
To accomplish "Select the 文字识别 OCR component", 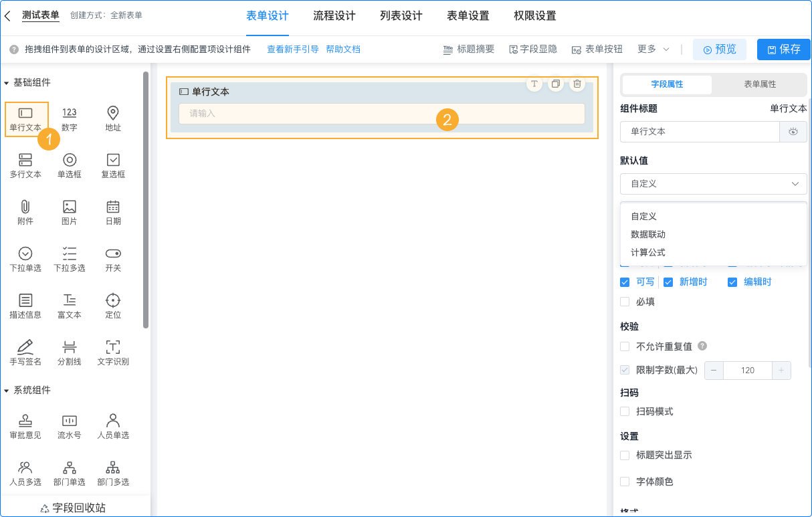I will point(112,352).
